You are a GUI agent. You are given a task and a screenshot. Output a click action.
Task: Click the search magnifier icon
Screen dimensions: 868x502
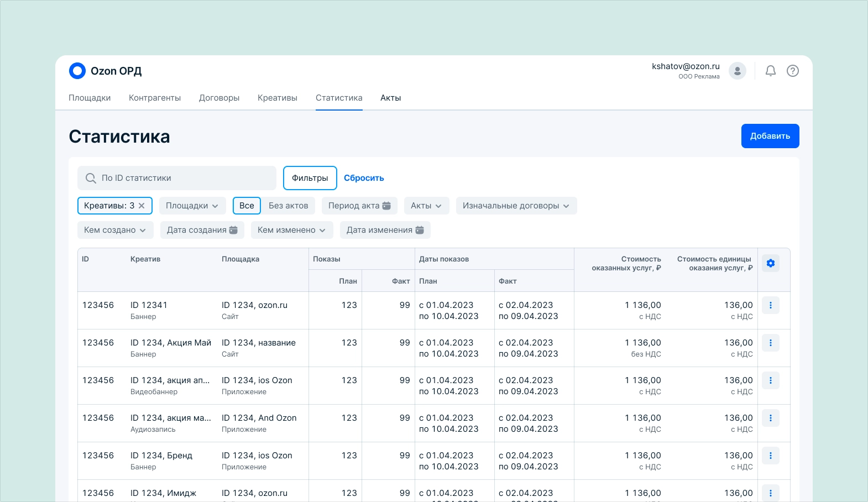coord(91,178)
